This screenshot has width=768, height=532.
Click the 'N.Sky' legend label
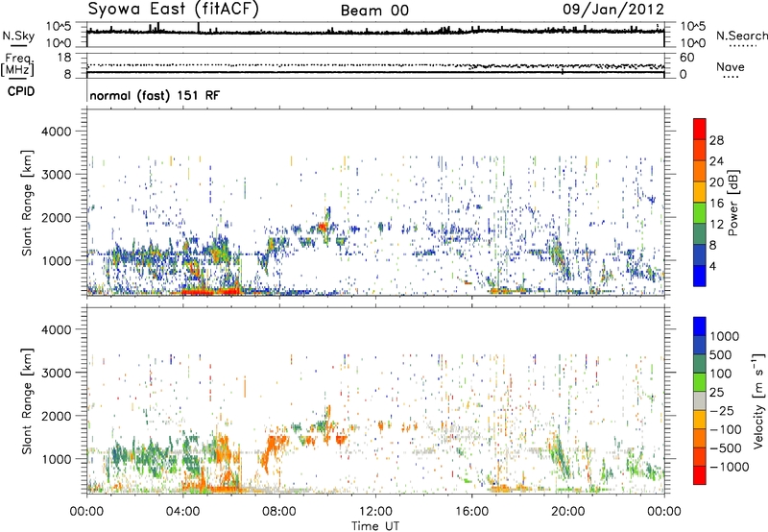pos(18,36)
